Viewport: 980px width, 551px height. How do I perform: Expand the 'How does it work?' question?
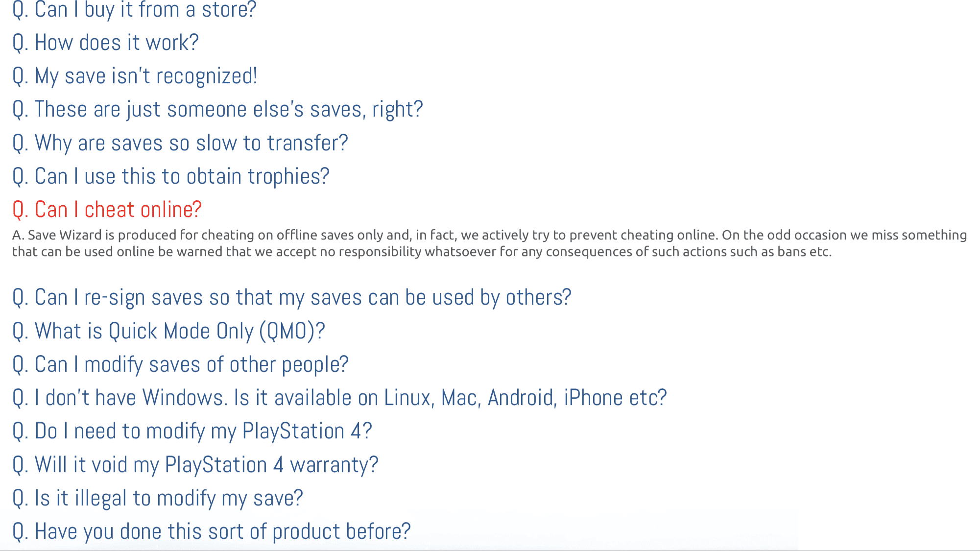(x=105, y=43)
